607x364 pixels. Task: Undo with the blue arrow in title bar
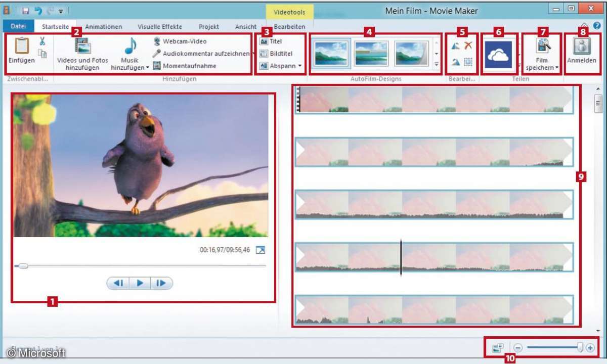point(38,10)
